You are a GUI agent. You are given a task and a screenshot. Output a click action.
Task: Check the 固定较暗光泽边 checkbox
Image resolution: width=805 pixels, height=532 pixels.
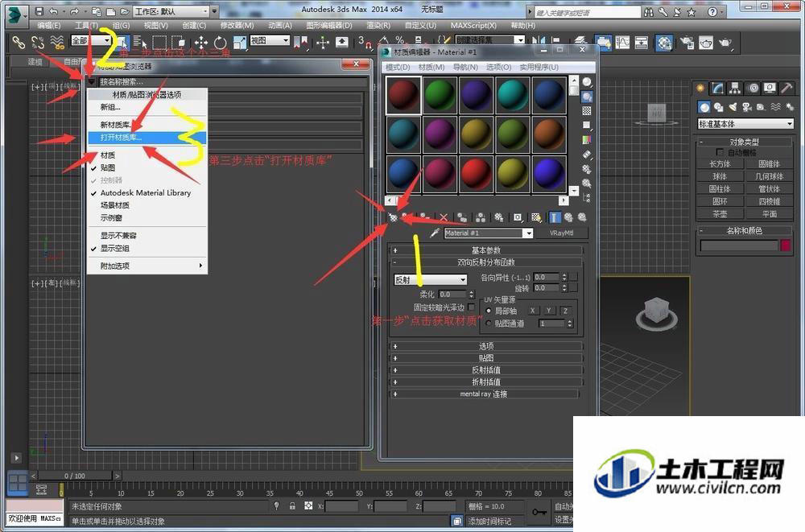pyautogui.click(x=471, y=307)
